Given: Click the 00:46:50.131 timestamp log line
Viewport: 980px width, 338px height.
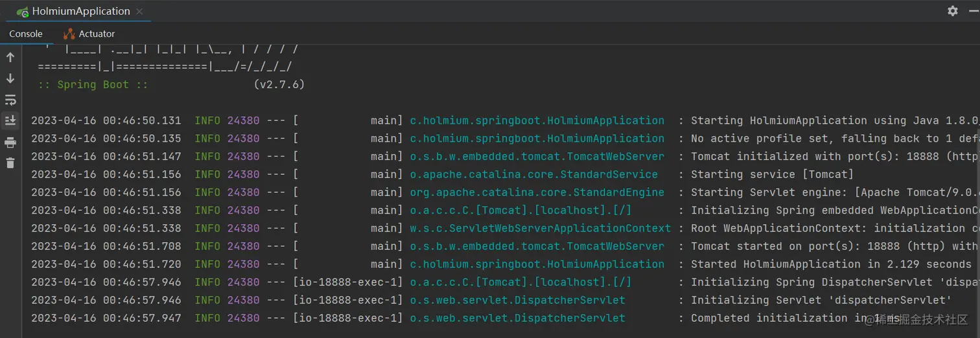Looking at the screenshot, I should (106, 121).
